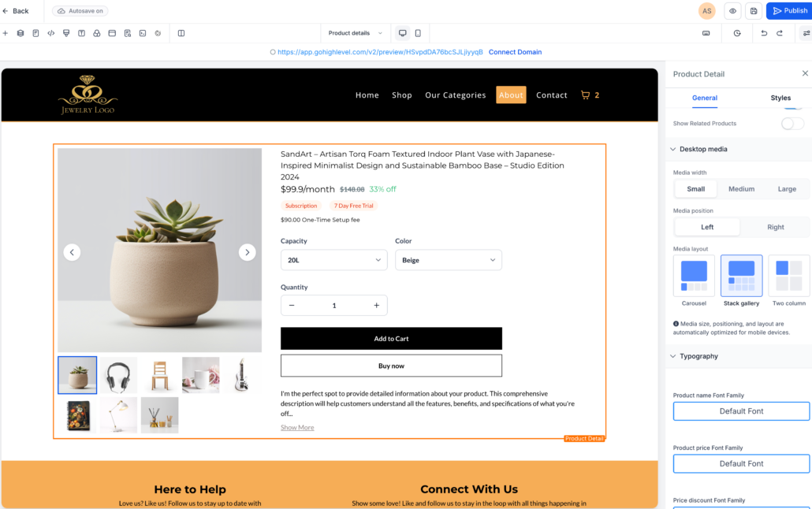
Task: Click the undo arrow icon
Action: pos(764,33)
